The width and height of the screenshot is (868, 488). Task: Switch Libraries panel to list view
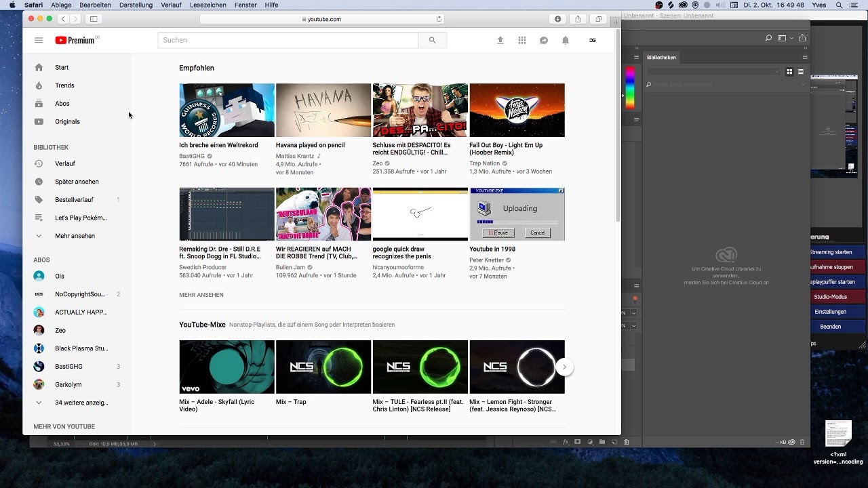click(x=801, y=71)
